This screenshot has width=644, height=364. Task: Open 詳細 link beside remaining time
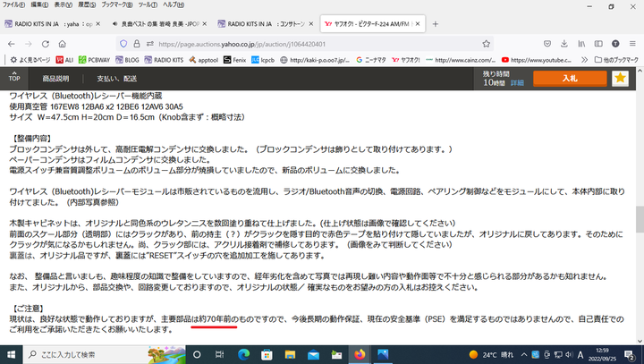pyautogui.click(x=517, y=82)
